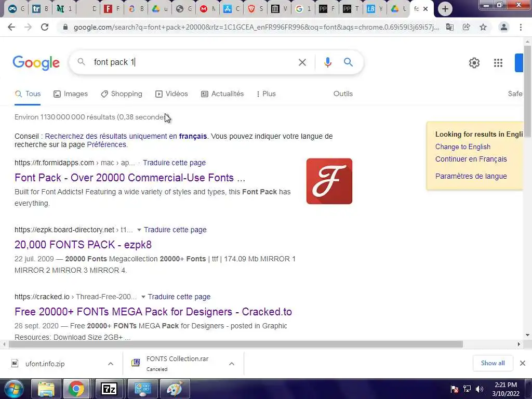Share this page via the share icon
The width and height of the screenshot is (532, 399).
click(x=467, y=27)
